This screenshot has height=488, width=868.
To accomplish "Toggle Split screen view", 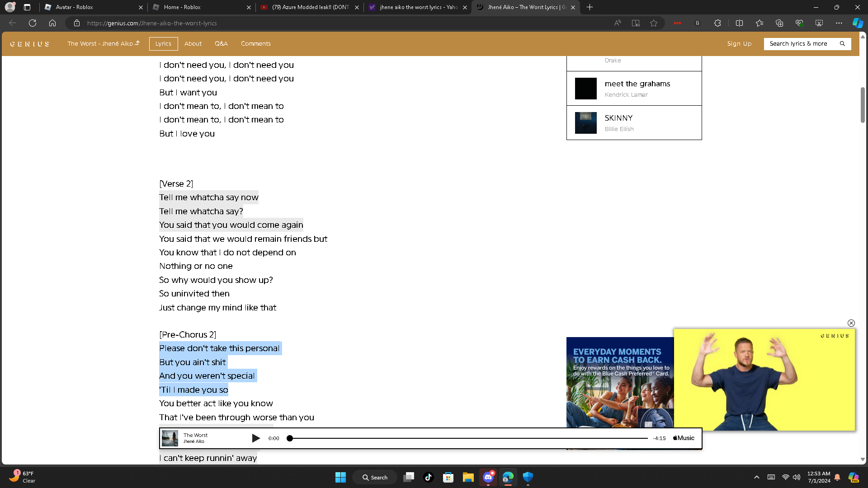I will click(740, 23).
